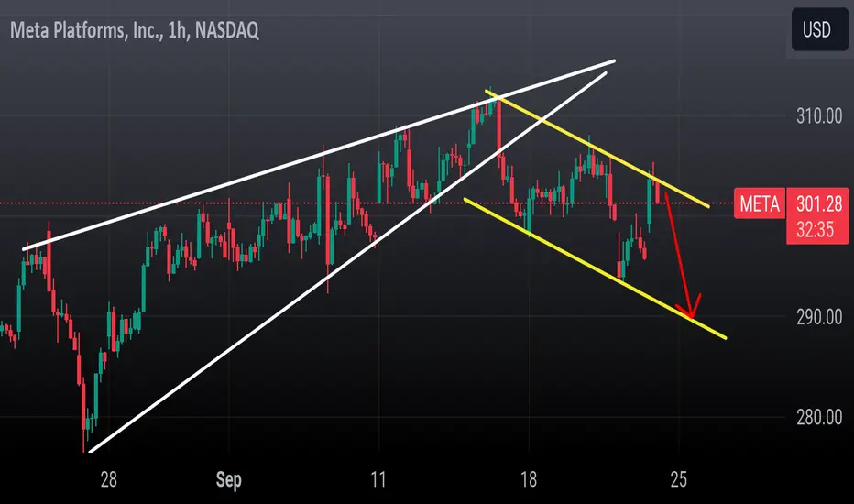Click the 290.00 price axis label
Viewport: 854px width, 504px height.
(x=819, y=317)
